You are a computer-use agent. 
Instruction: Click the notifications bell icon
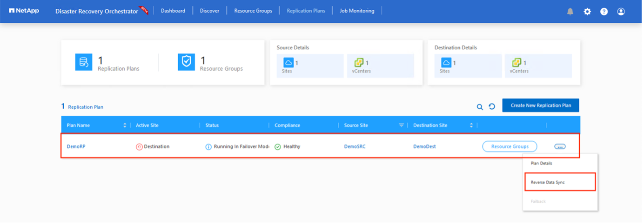pyautogui.click(x=570, y=12)
